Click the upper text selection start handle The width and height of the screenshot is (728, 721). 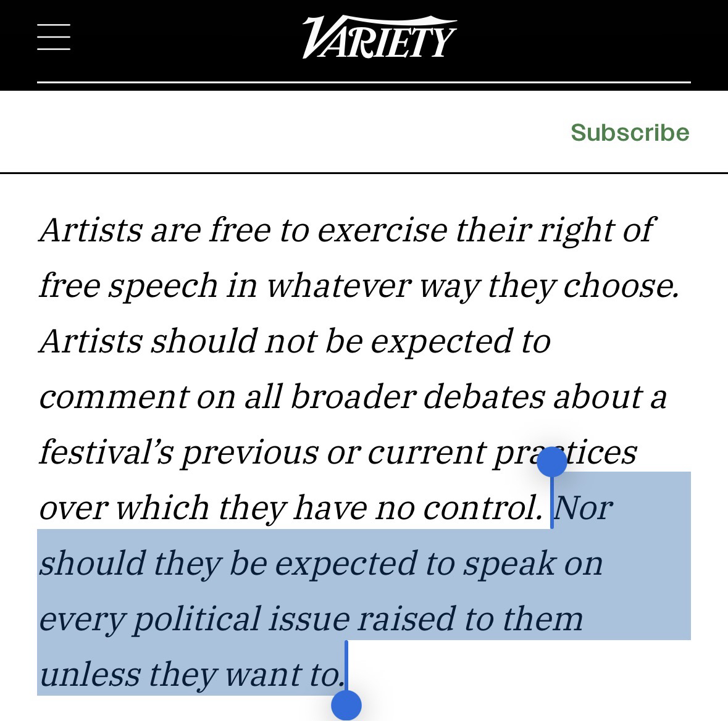[551, 462]
